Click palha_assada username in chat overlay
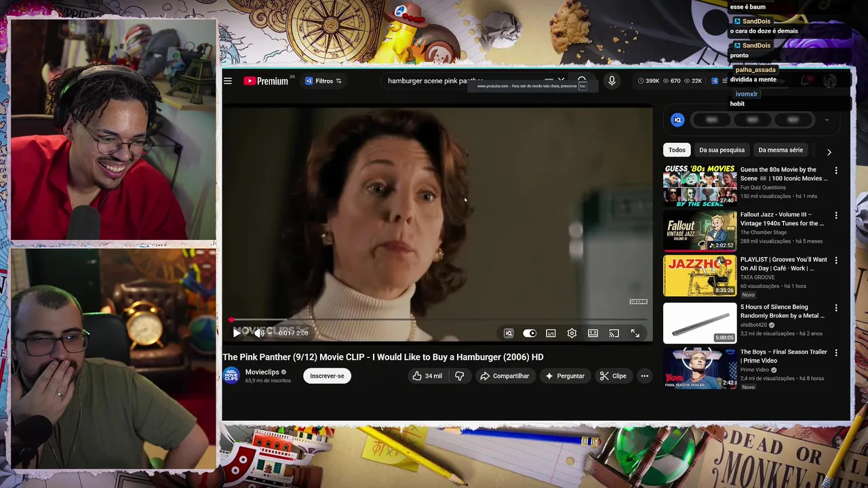The image size is (868, 488). 755,70
